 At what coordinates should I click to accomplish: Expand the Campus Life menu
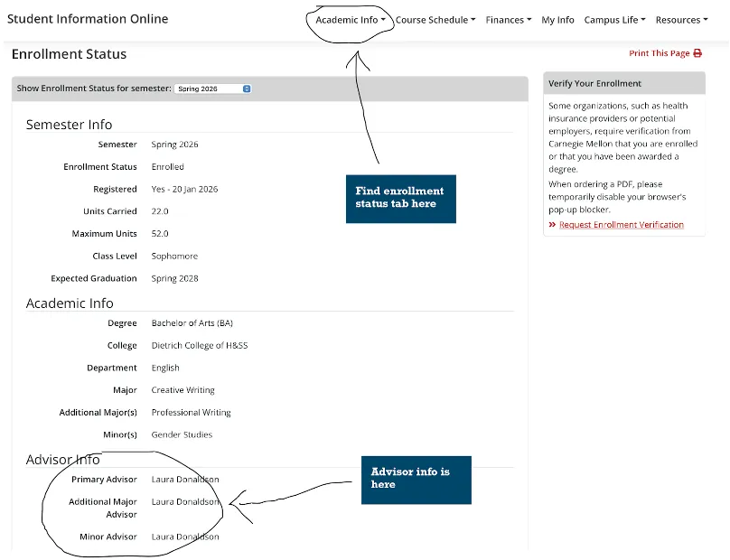pos(614,20)
